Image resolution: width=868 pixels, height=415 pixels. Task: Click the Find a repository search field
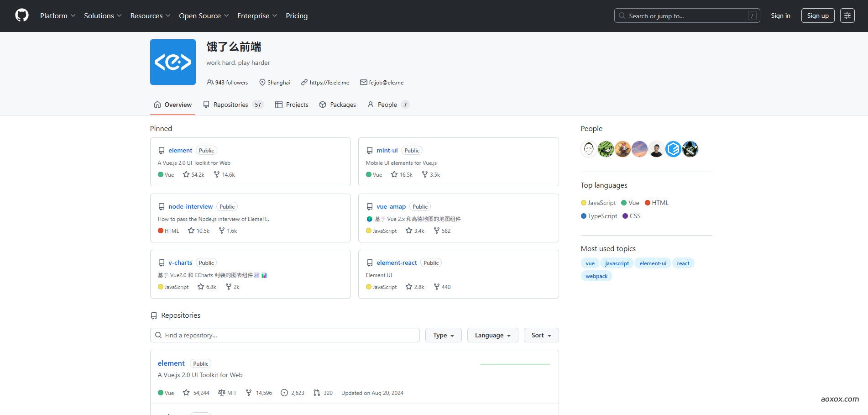pos(284,335)
